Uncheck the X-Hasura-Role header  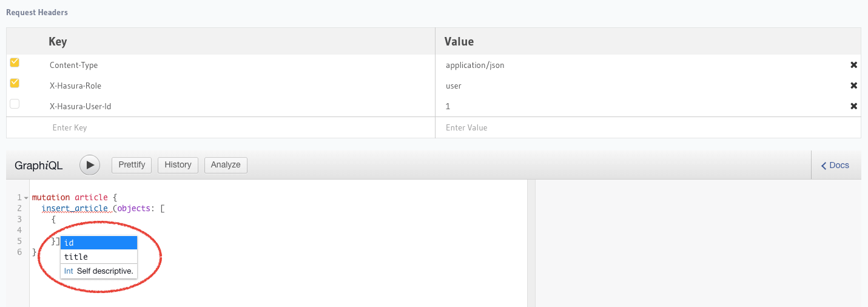tap(15, 83)
